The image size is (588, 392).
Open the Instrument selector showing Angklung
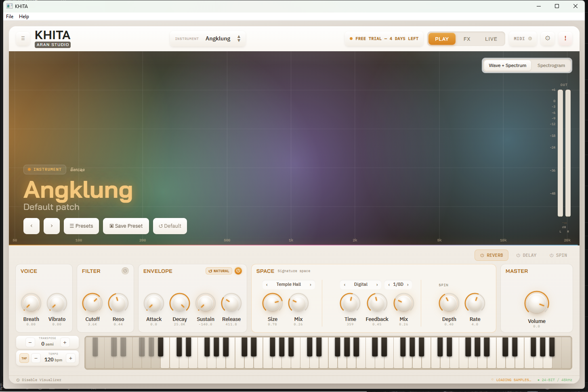tap(208, 39)
